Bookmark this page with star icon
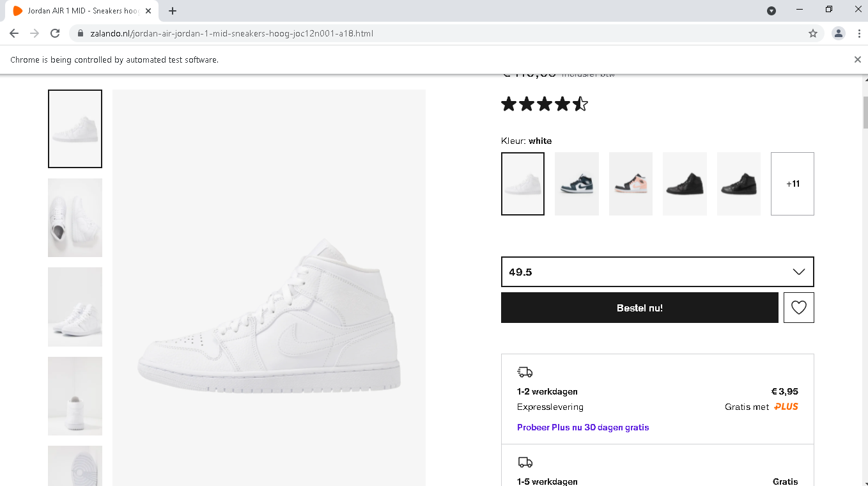The height and width of the screenshot is (486, 868). tap(813, 33)
